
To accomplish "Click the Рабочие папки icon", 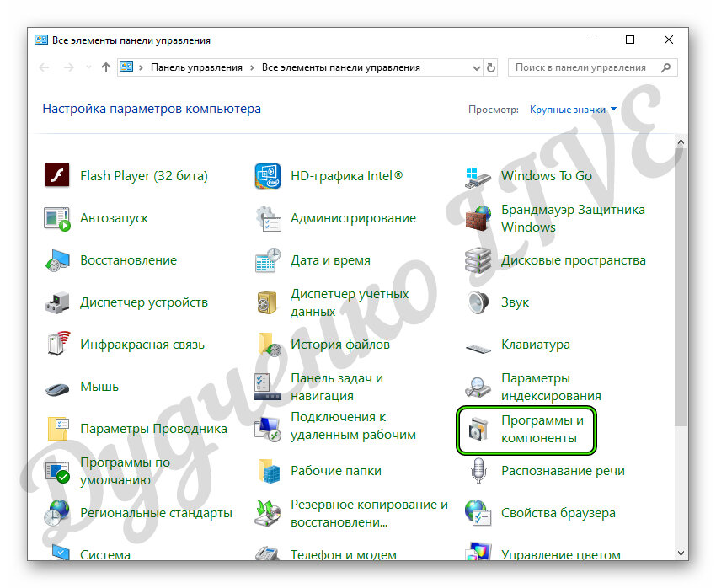I will [269, 471].
